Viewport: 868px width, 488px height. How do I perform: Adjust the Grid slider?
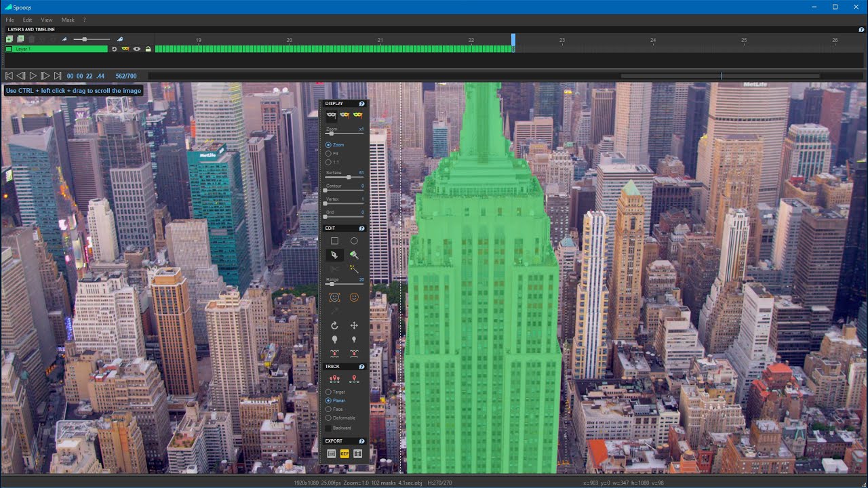point(344,217)
